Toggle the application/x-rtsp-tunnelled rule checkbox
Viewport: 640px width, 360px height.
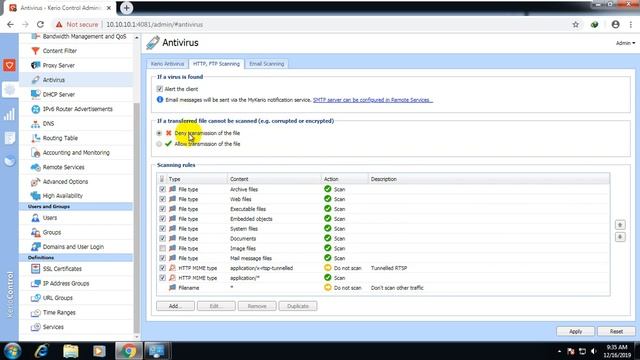point(162,268)
